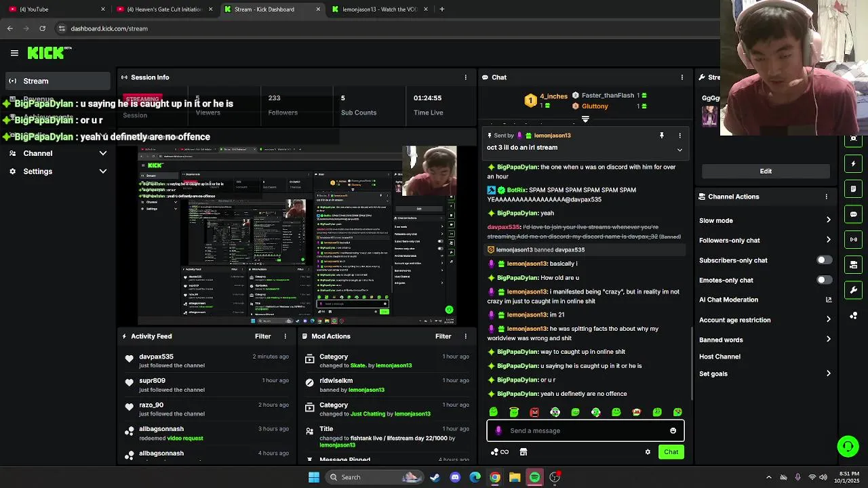Click heart icon beside davpax535 follow

click(x=130, y=359)
